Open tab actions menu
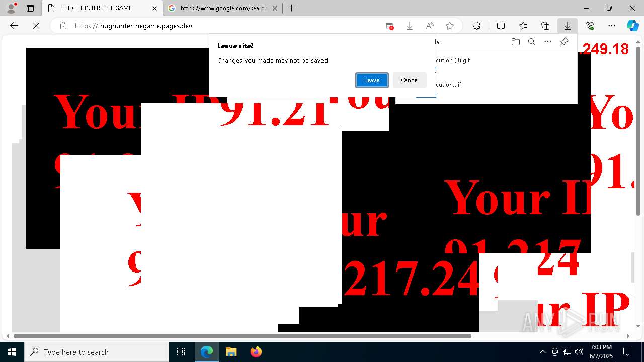The width and height of the screenshot is (644, 362). [x=30, y=8]
